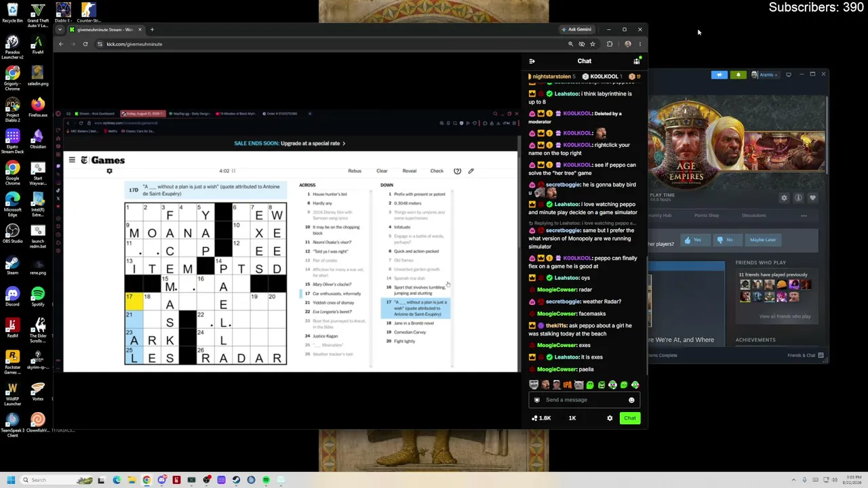This screenshot has height=488, width=868.
Task: Click the Upgrade at a special rate link
Action: point(314,143)
